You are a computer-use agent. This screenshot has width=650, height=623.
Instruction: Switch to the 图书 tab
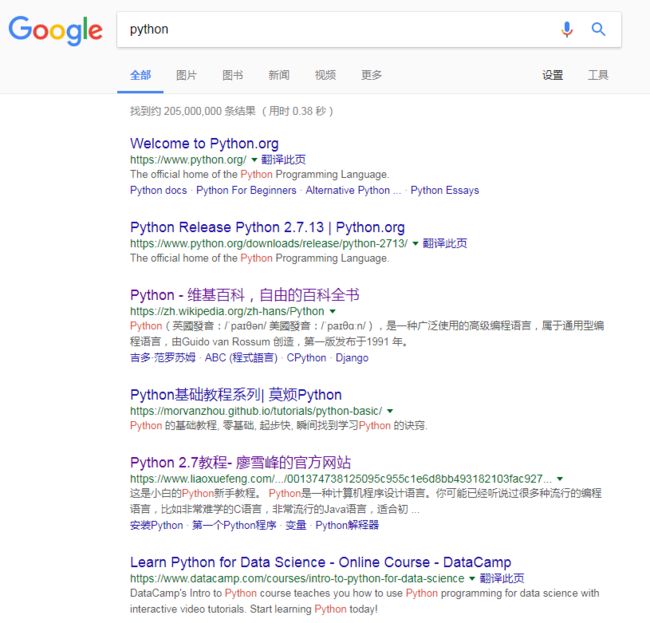pos(233,75)
